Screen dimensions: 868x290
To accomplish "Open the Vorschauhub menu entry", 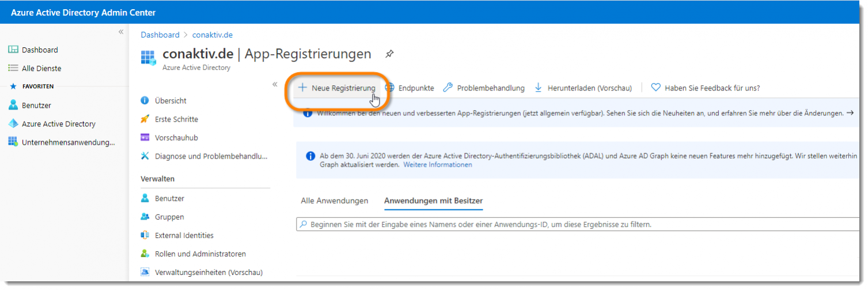I will [x=176, y=138].
